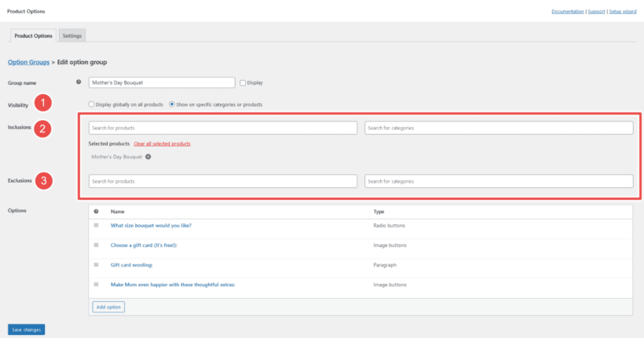Click drag handle for thoughtful extras option
The image size is (644, 338).
coord(97,284)
